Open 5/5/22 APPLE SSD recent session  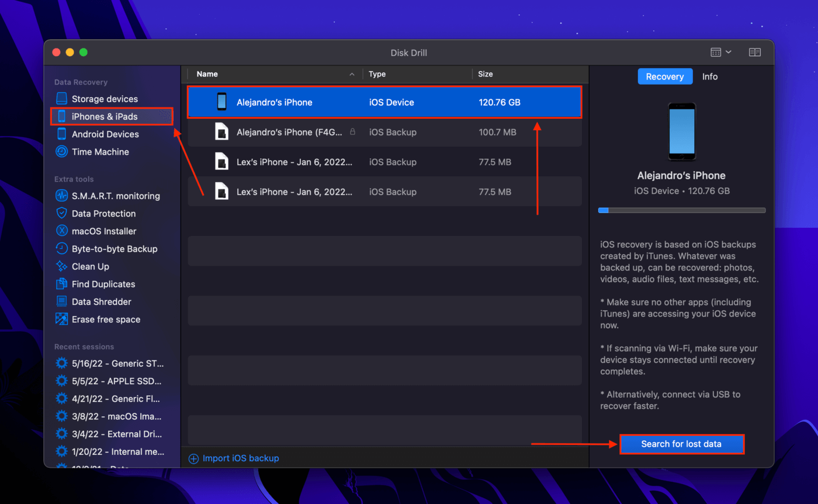110,381
